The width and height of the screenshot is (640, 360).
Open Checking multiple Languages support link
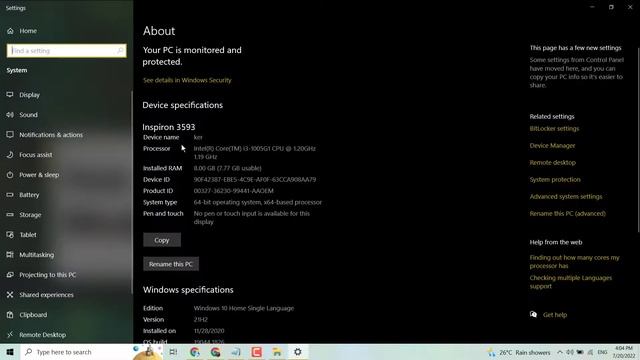[571, 282]
